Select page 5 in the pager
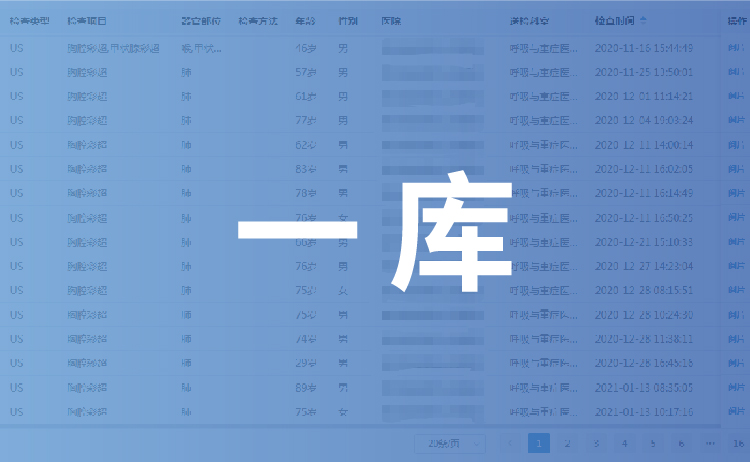Screen dimensions: 750x462 [653, 443]
